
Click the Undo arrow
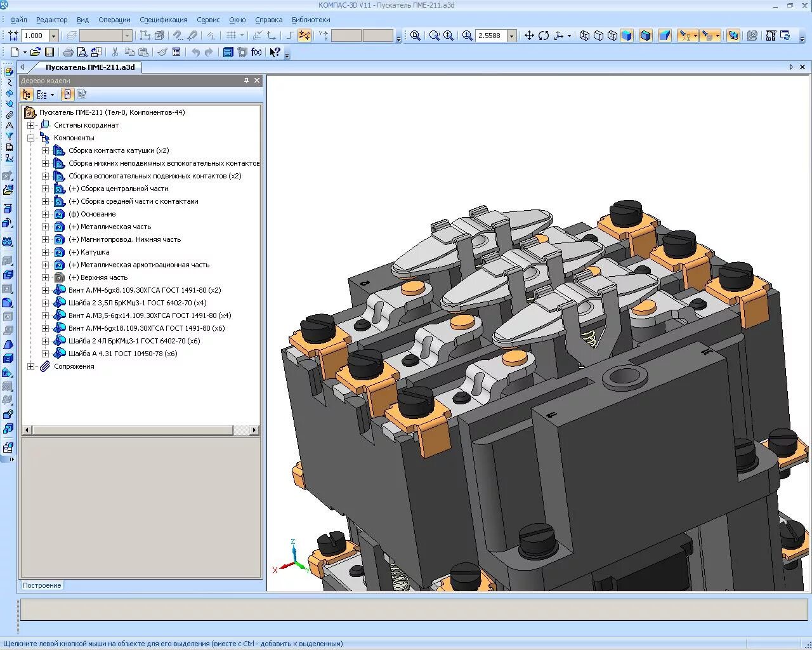(195, 52)
